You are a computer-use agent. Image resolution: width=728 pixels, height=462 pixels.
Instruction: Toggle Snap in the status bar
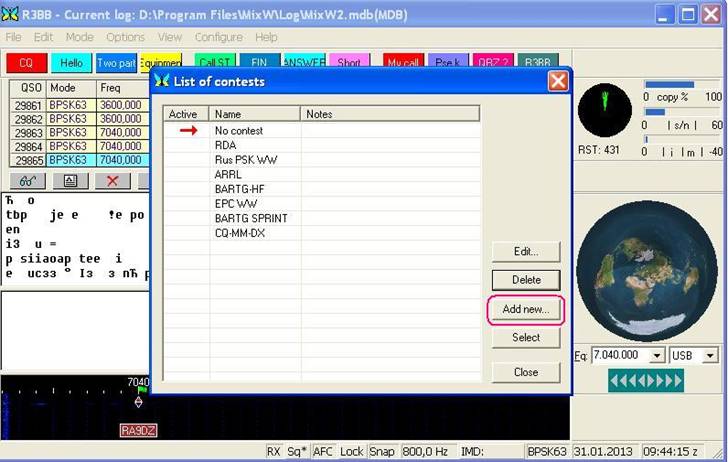(382, 452)
